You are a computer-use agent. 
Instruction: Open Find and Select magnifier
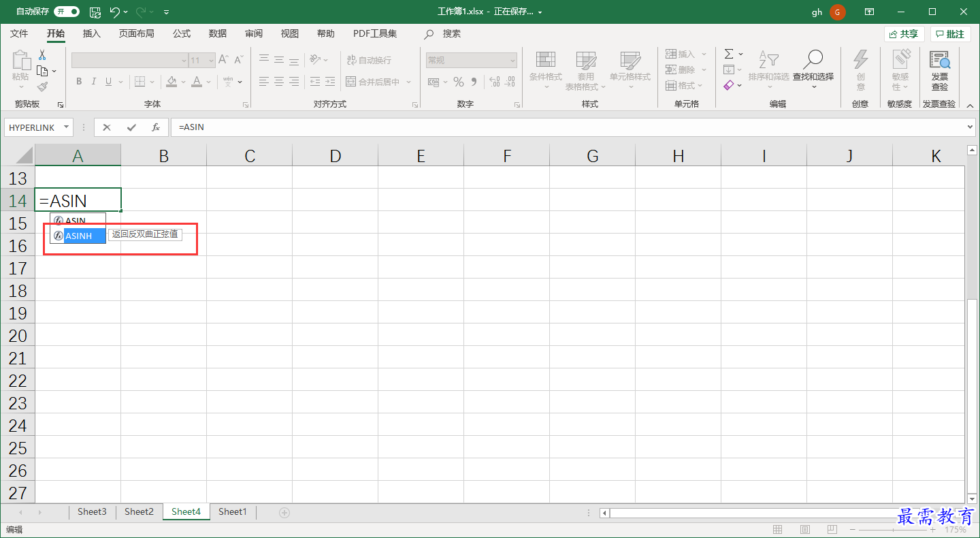pyautogui.click(x=813, y=59)
